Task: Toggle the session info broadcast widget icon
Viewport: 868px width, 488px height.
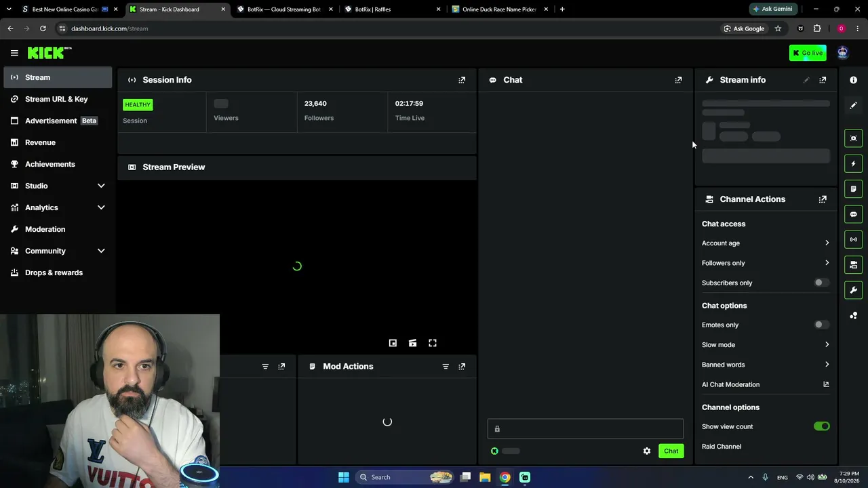Action: (853, 239)
